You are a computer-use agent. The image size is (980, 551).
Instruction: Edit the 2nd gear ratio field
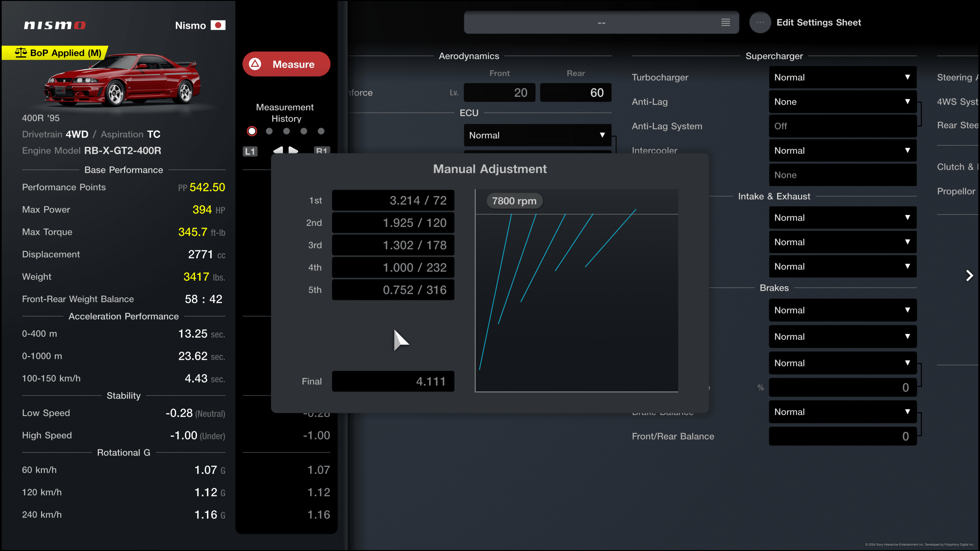(393, 223)
